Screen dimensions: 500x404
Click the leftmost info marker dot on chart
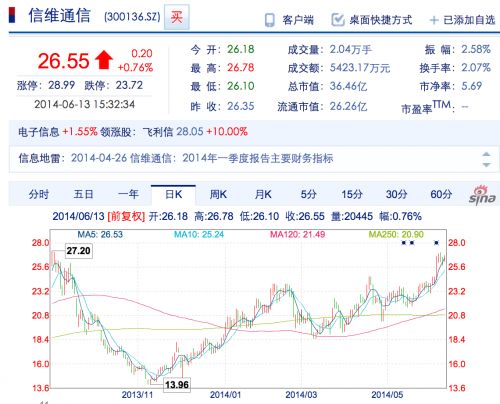coord(404,243)
